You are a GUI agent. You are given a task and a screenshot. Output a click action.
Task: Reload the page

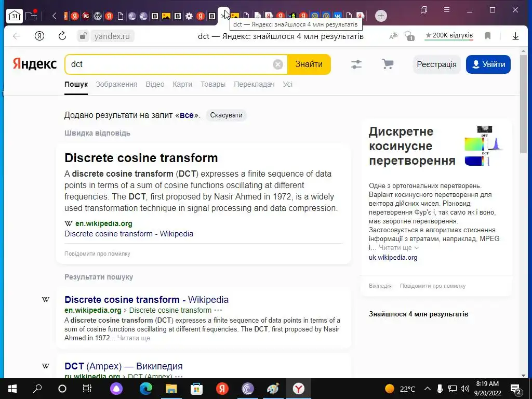tap(62, 36)
